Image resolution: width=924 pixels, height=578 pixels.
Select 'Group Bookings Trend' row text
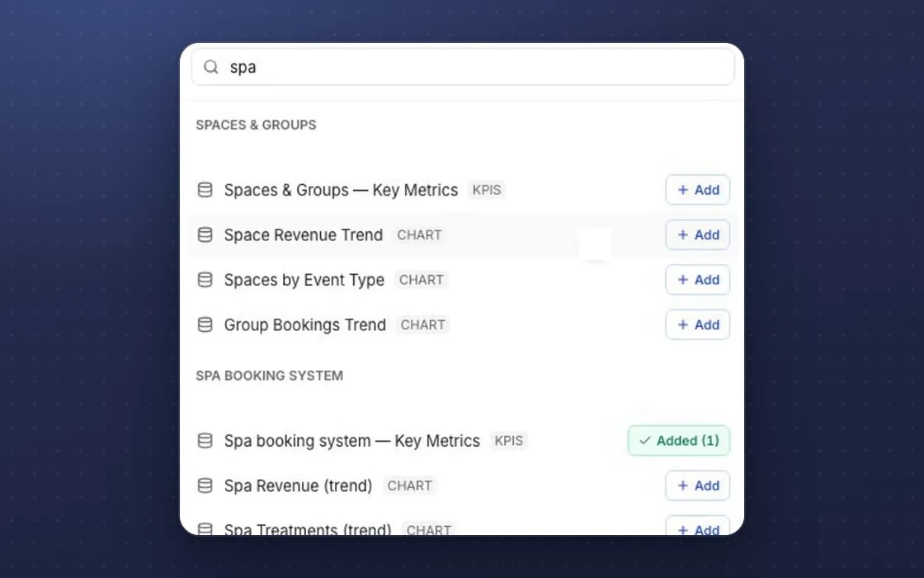pos(304,325)
